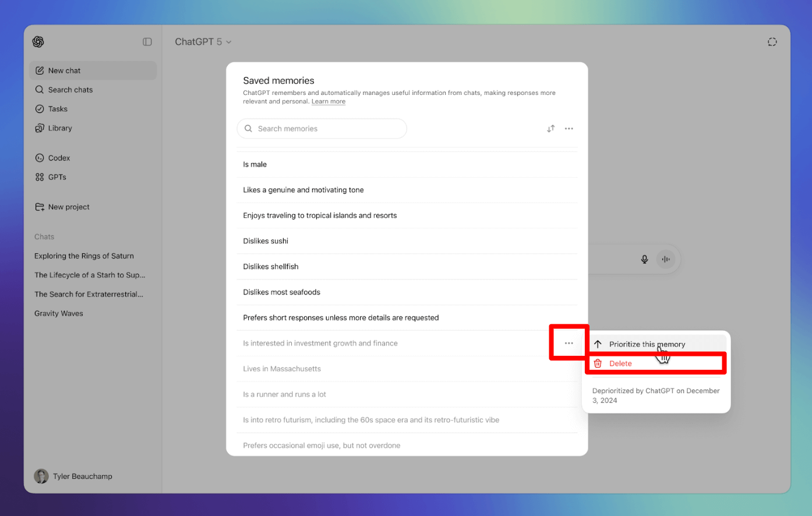Start a New chat
The image size is (812, 516).
coord(64,70)
